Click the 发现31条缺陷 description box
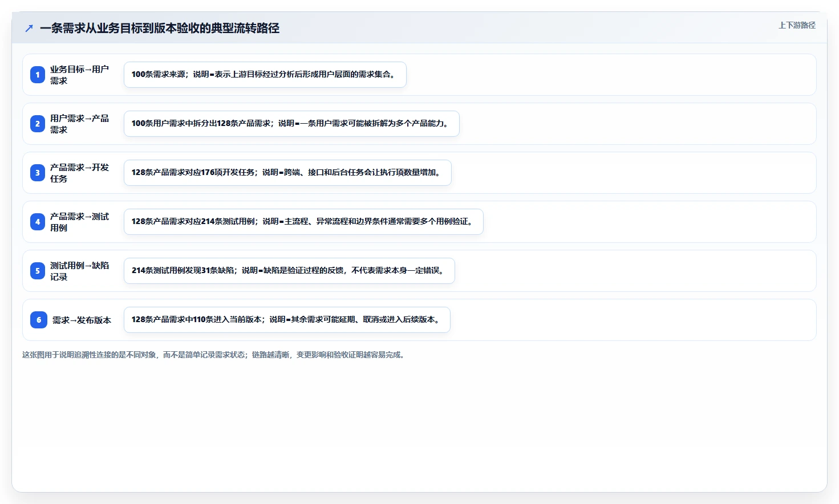Screen dimensions: 839x504 point(289,271)
